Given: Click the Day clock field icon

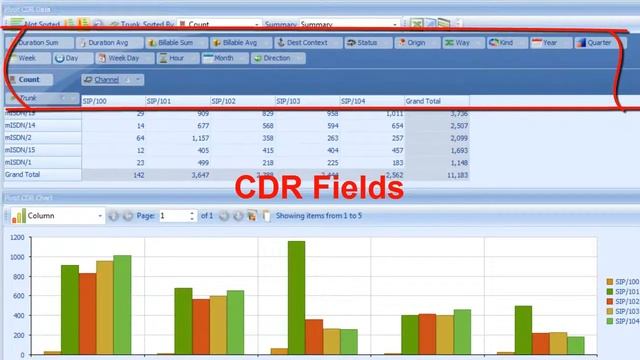Looking at the screenshot, I should (x=59, y=58).
